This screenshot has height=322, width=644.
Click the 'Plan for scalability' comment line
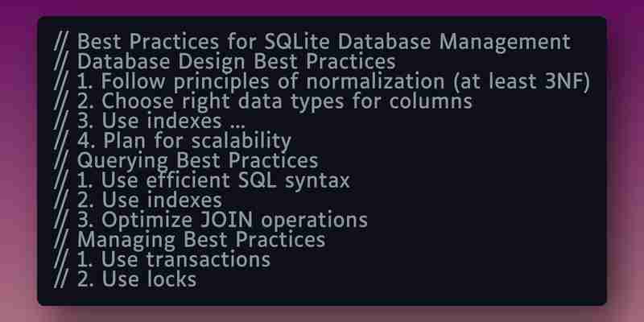172,141
